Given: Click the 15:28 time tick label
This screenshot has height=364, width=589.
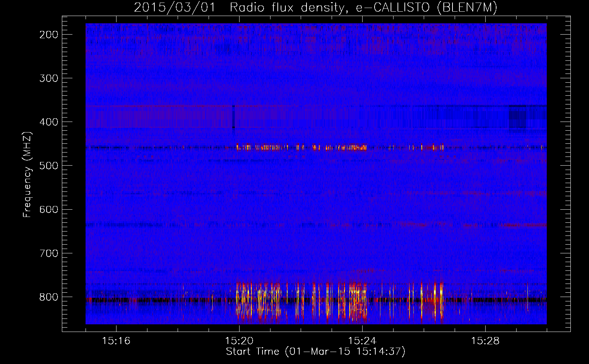Looking at the screenshot, I should pos(485,341).
